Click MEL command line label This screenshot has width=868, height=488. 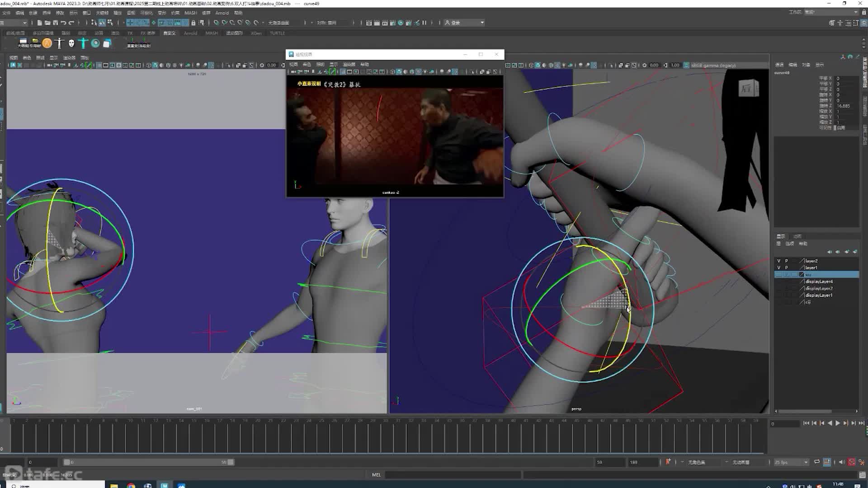(376, 475)
